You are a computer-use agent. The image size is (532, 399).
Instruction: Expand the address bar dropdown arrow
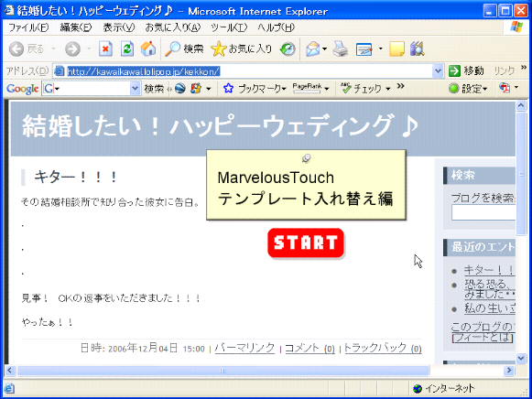point(438,71)
